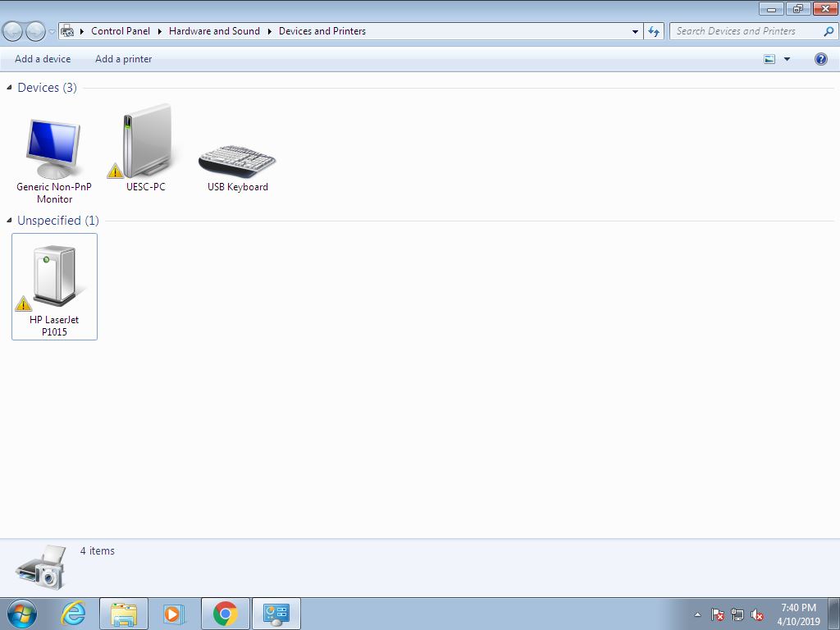The image size is (840, 630).
Task: Click Add a device
Action: click(x=43, y=59)
